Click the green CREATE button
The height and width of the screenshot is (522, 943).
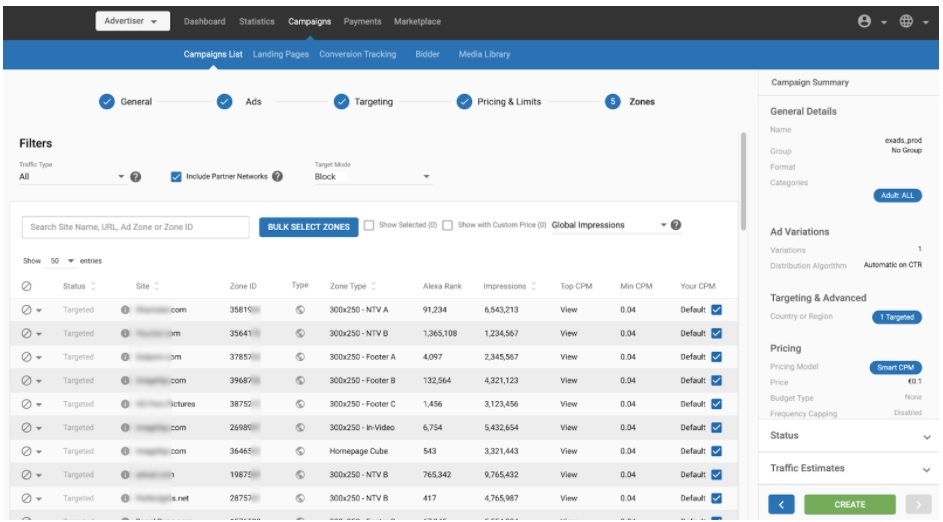click(x=850, y=505)
